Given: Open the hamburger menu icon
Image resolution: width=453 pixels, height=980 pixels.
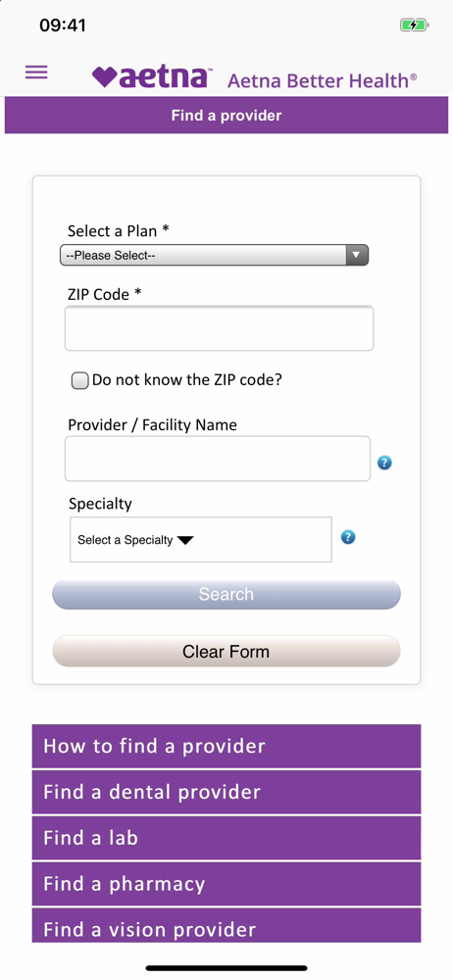Looking at the screenshot, I should point(36,73).
